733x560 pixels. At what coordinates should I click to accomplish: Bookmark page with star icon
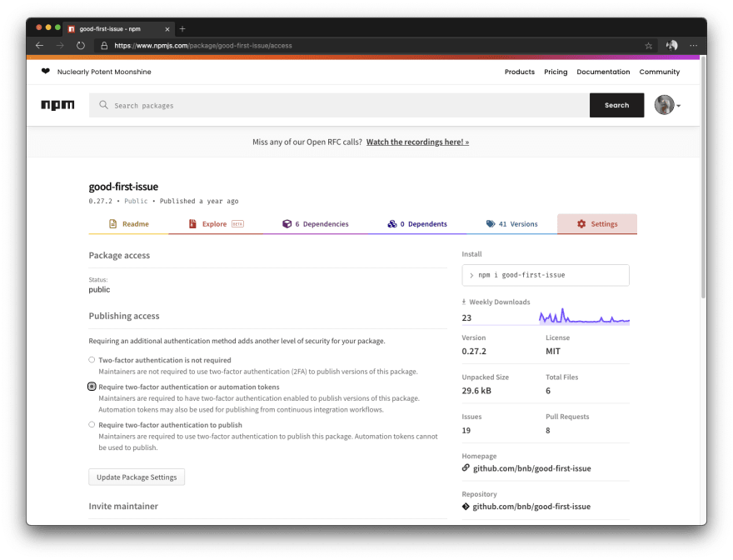point(648,45)
